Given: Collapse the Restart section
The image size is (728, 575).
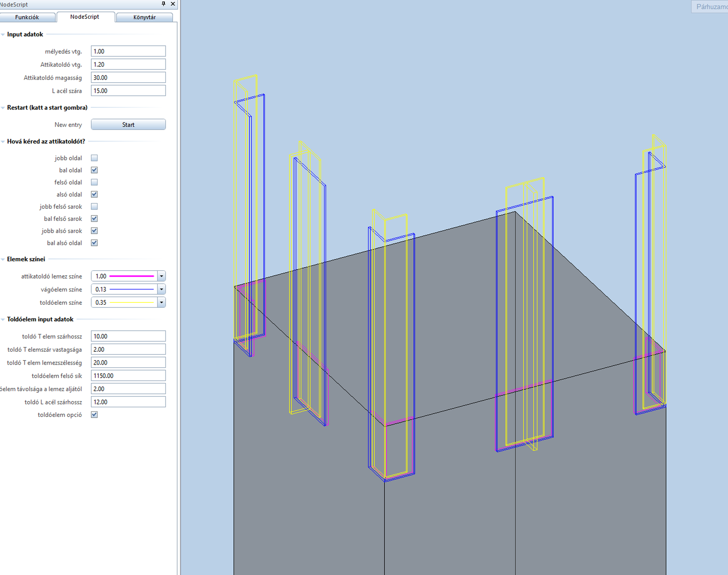Looking at the screenshot, I should [x=3, y=108].
